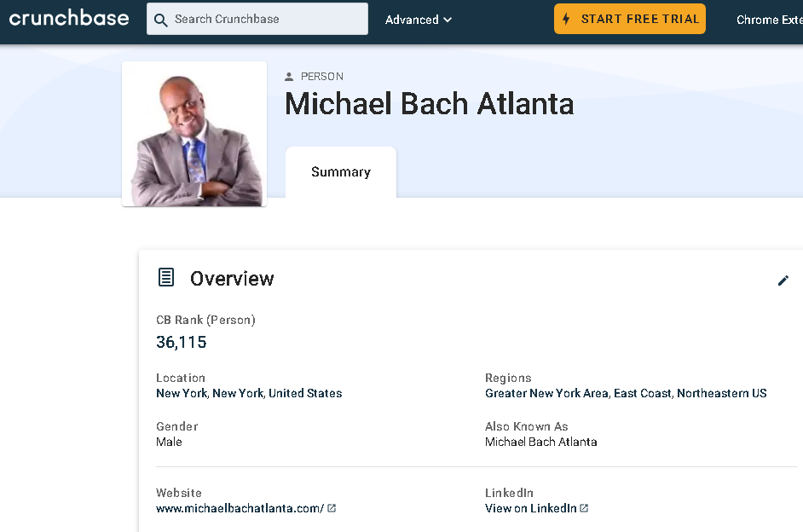Click the person icon beside PERSON label

coord(289,76)
